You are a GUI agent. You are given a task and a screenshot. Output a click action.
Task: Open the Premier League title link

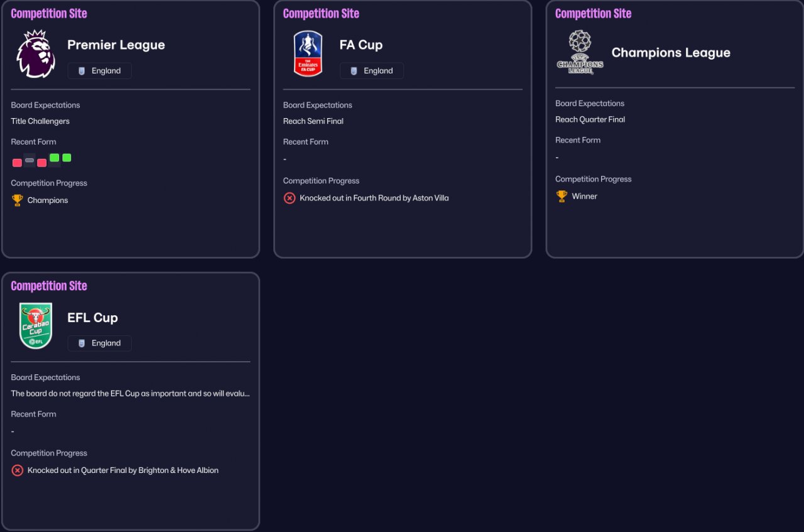coord(116,45)
